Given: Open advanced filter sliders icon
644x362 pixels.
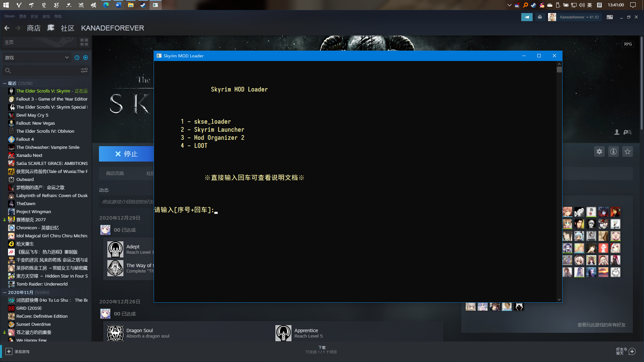Looking at the screenshot, I should pyautogui.click(x=84, y=70).
